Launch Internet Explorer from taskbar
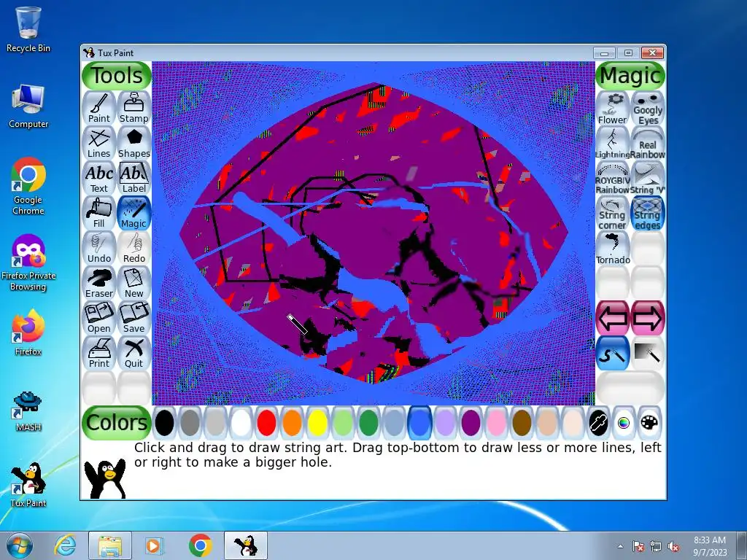This screenshot has width=747, height=560. (x=65, y=545)
